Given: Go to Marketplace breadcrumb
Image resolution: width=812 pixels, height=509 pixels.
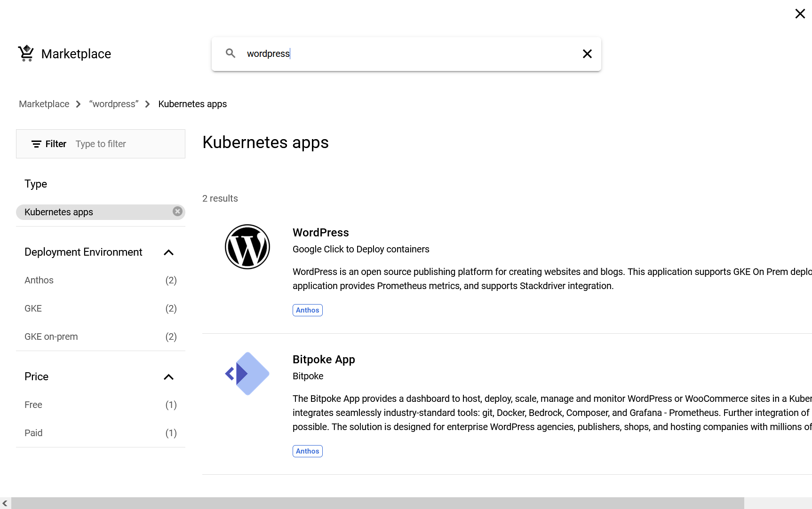Looking at the screenshot, I should [44, 104].
